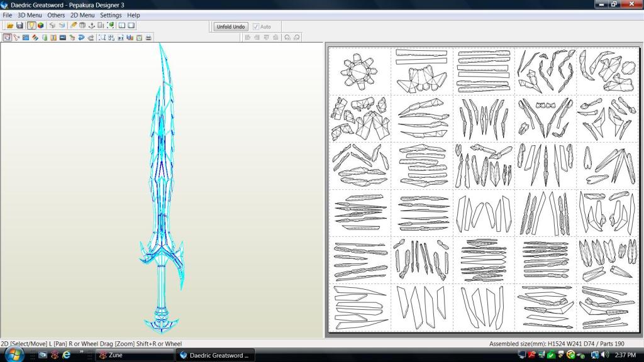Click the align top icon
Image resolution: width=644 pixels, height=362 pixels.
266,37
